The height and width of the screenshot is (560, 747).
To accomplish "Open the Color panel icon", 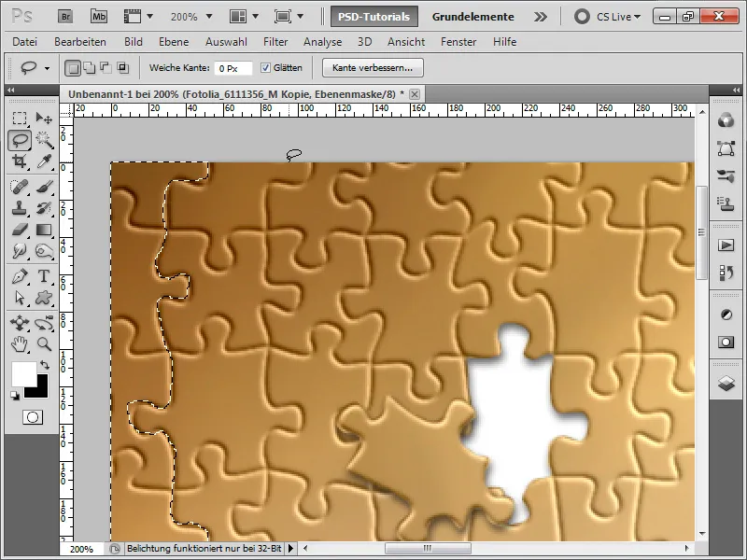I will pos(726,121).
